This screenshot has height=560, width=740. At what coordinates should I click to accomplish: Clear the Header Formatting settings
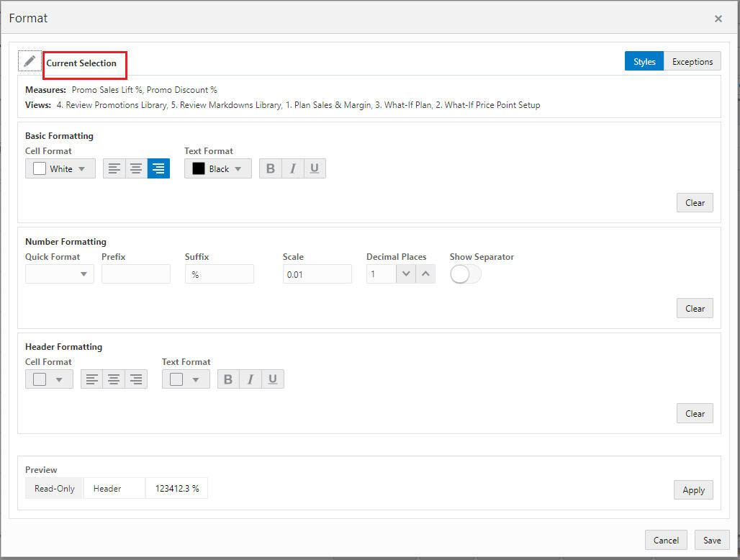point(695,413)
